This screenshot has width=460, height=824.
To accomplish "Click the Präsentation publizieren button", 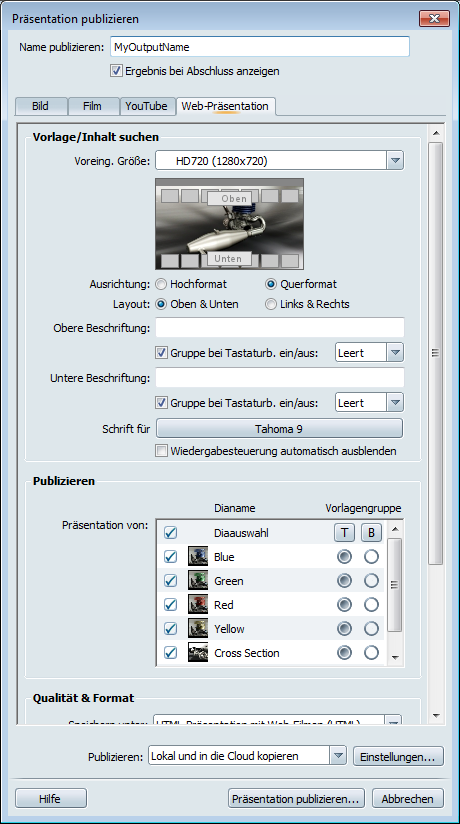I will click(297, 798).
